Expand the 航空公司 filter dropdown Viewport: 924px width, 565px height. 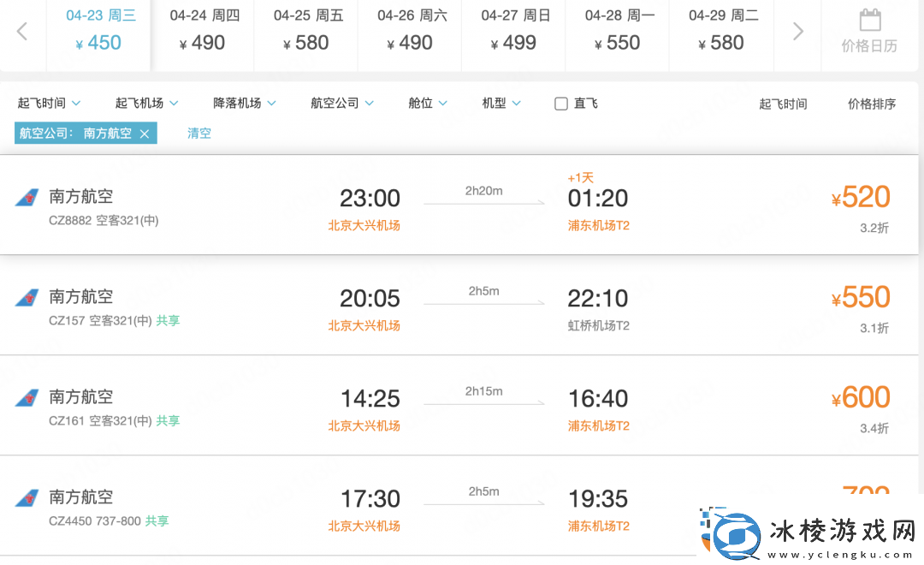[342, 104]
